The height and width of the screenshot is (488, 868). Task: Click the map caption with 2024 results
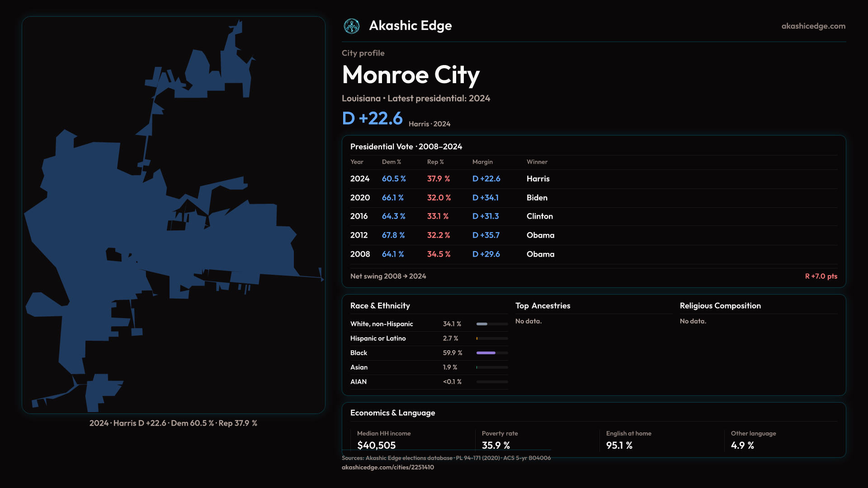[x=173, y=423]
